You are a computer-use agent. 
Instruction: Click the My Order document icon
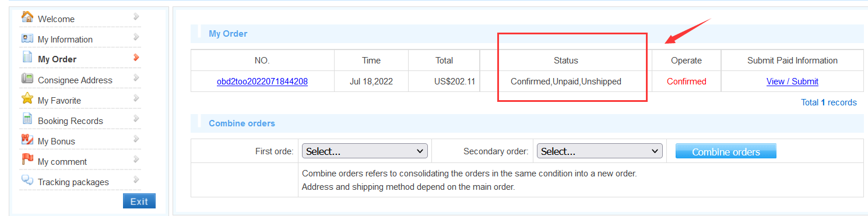point(27,58)
